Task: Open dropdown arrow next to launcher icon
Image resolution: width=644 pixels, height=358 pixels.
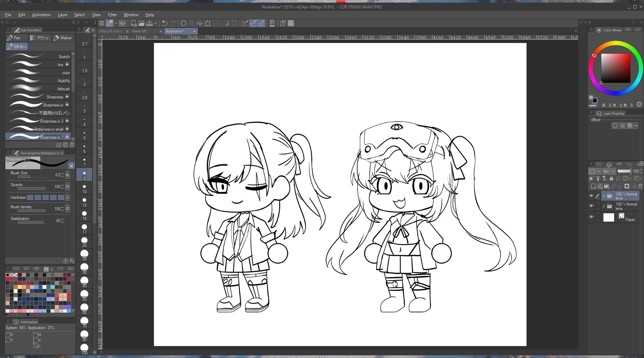Action: [x=116, y=23]
